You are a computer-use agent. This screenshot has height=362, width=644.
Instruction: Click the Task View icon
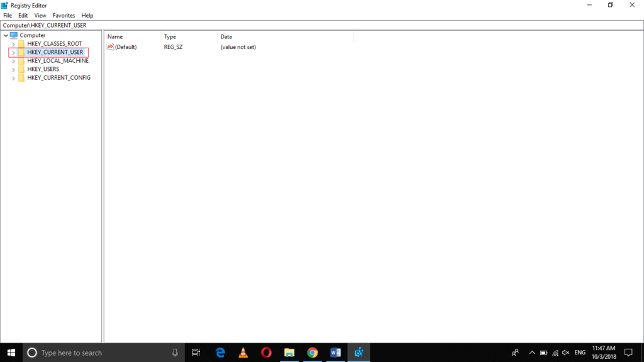click(x=196, y=353)
